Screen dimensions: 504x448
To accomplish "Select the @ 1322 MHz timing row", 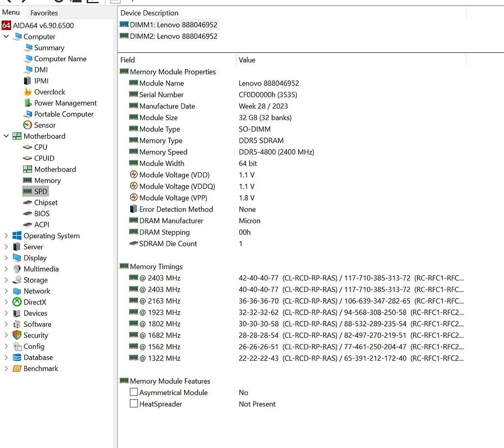I will [293, 358].
